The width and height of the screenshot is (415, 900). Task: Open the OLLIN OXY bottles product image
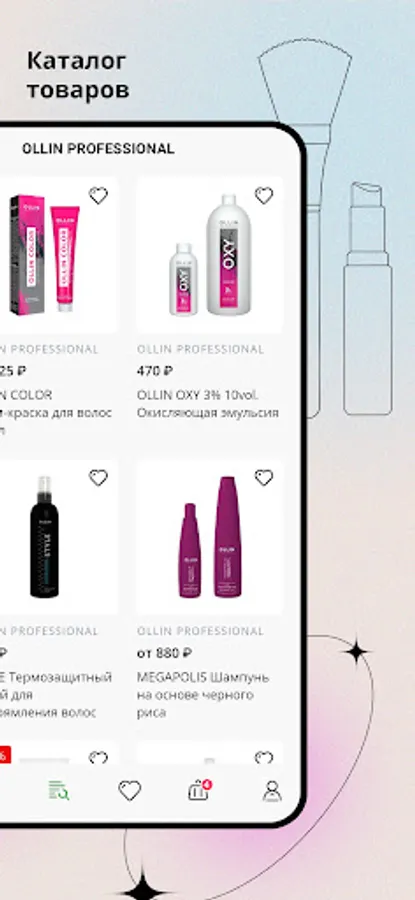coord(210,255)
